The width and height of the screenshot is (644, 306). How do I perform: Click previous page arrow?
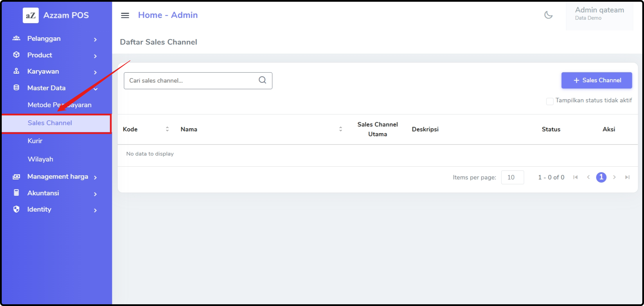(x=588, y=177)
